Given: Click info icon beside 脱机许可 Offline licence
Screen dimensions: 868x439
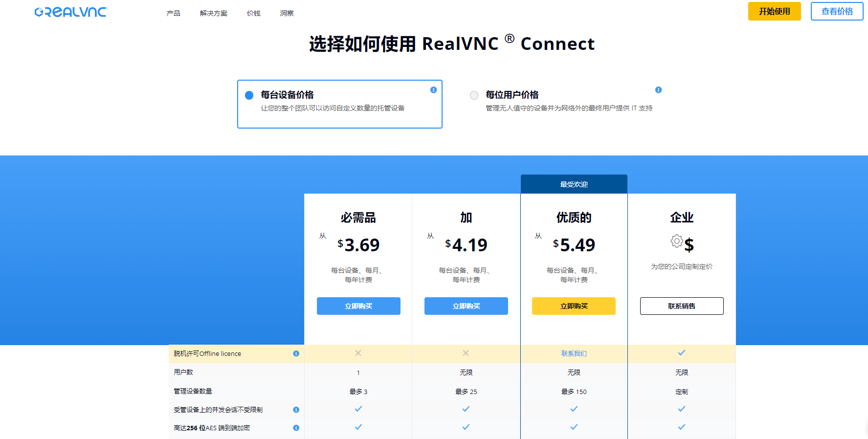Looking at the screenshot, I should click(x=296, y=353).
